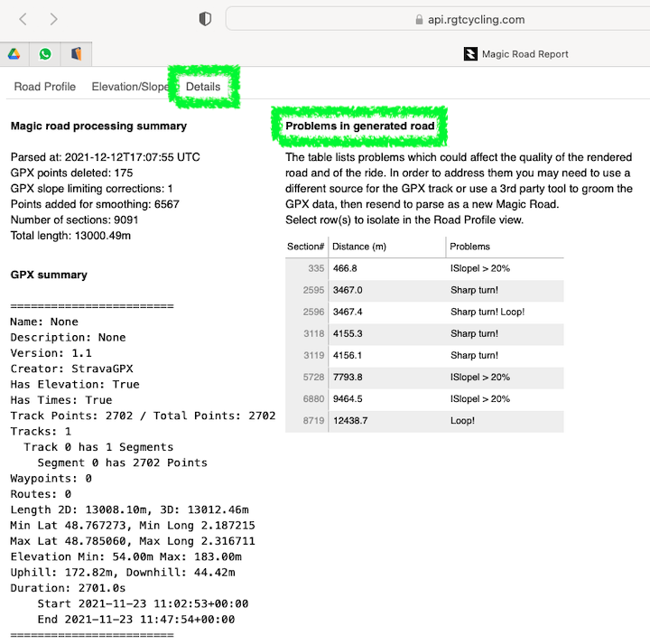Screen dimensions: 650x644
Task: Click 'Points added for smoothing: 6567' line
Action: pos(95,204)
